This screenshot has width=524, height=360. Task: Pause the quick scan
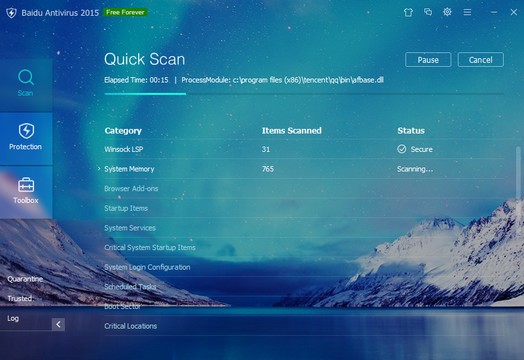pos(428,60)
